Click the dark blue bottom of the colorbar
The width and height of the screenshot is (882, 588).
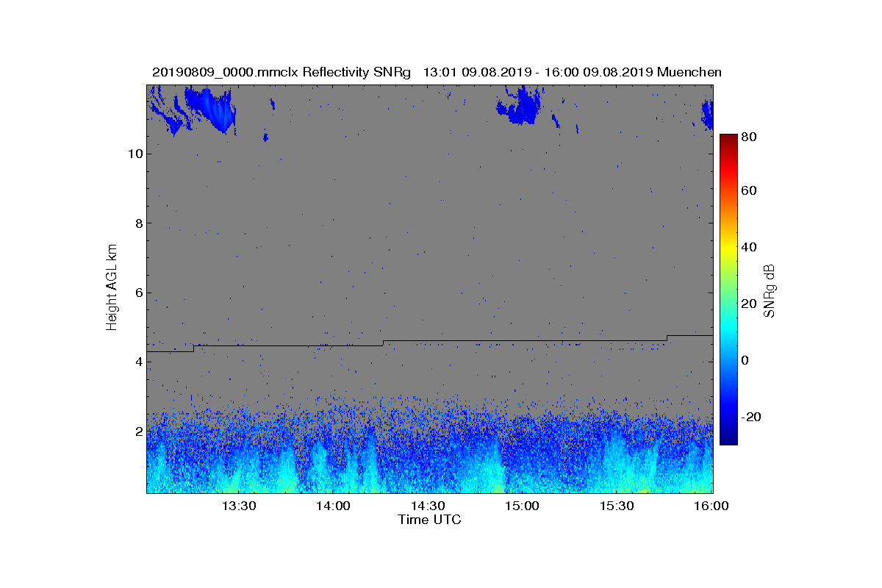(x=728, y=439)
